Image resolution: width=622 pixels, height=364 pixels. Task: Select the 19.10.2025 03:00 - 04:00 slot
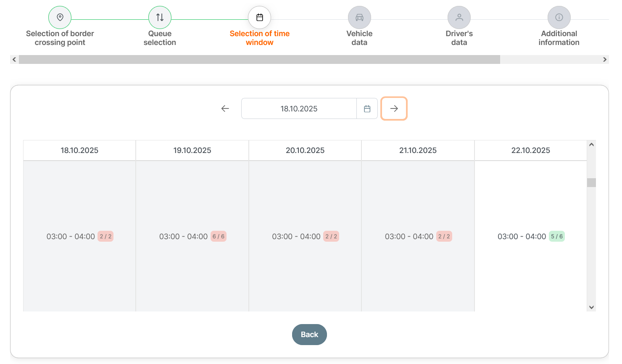click(192, 237)
